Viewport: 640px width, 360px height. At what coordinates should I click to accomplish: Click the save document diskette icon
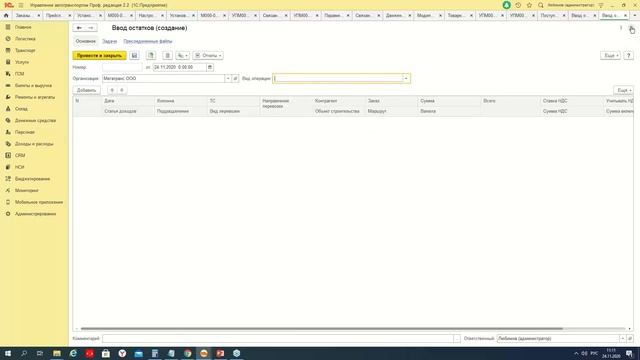click(x=134, y=56)
